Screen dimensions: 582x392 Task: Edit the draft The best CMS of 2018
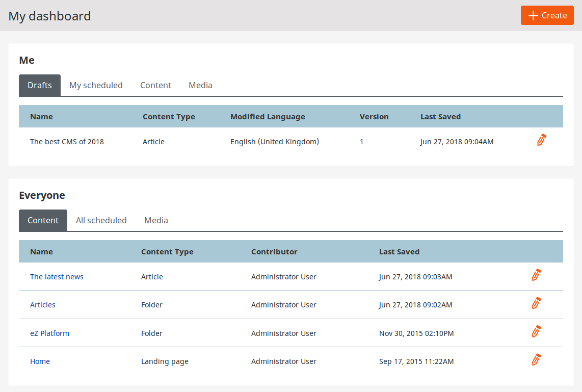click(x=542, y=140)
